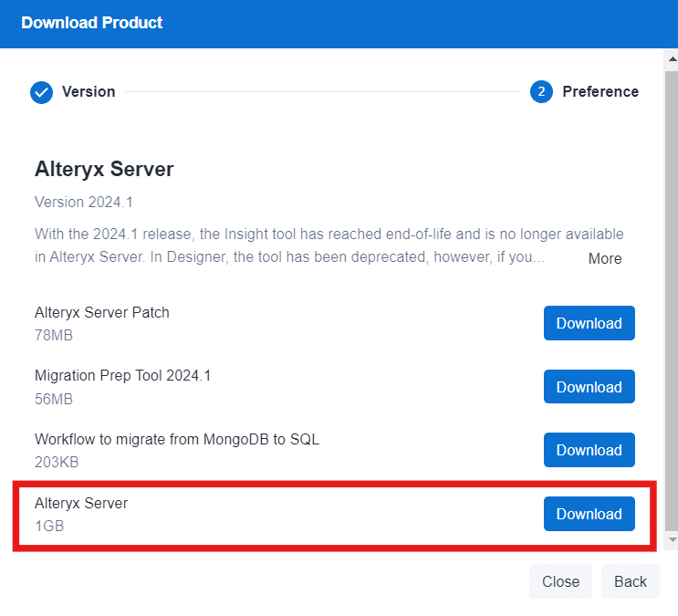Select the Preference step label

pyautogui.click(x=600, y=92)
